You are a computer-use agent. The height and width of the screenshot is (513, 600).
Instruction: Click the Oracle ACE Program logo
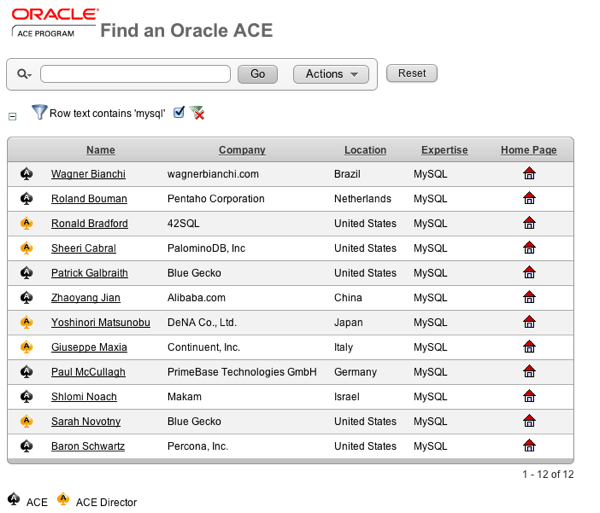55,23
